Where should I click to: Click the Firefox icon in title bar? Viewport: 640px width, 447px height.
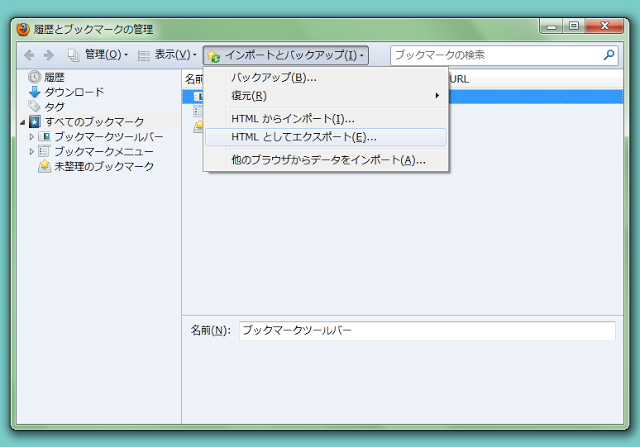coord(23,29)
